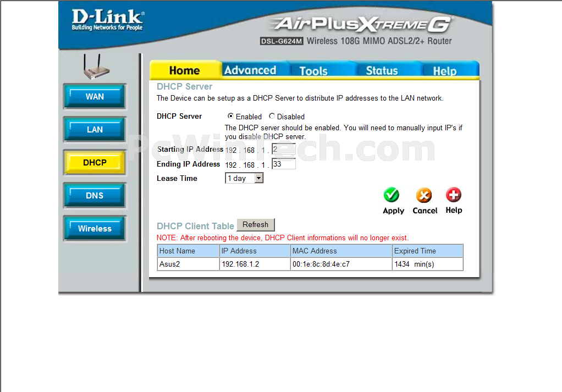The width and height of the screenshot is (562, 392).
Task: Open the DNS settings page
Action: coord(95,195)
